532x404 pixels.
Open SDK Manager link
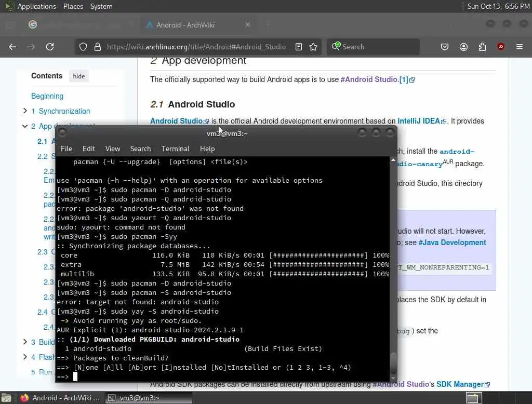click(x=463, y=384)
